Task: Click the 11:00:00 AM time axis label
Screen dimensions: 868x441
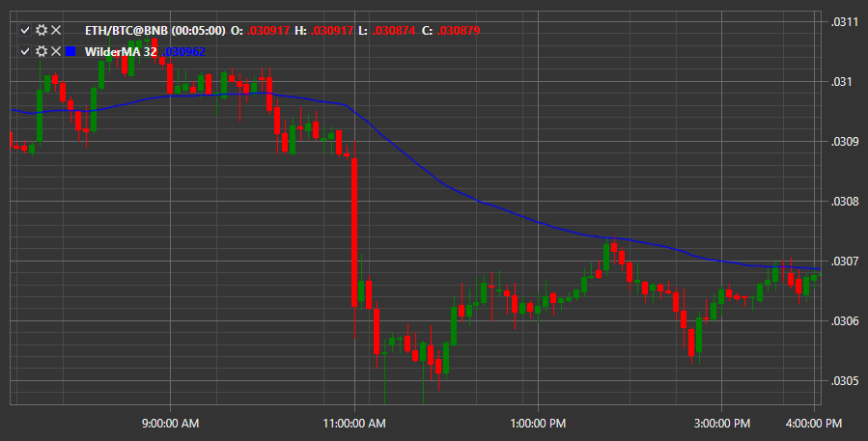Action: click(354, 424)
